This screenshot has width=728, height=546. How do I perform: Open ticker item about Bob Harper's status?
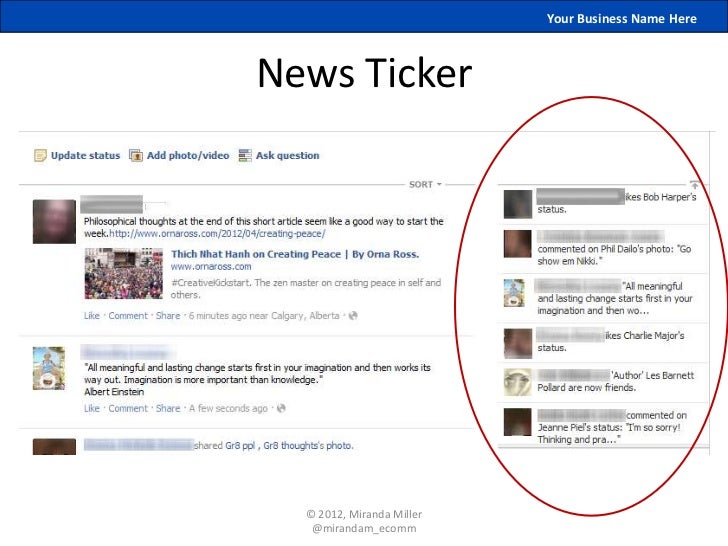(x=604, y=203)
